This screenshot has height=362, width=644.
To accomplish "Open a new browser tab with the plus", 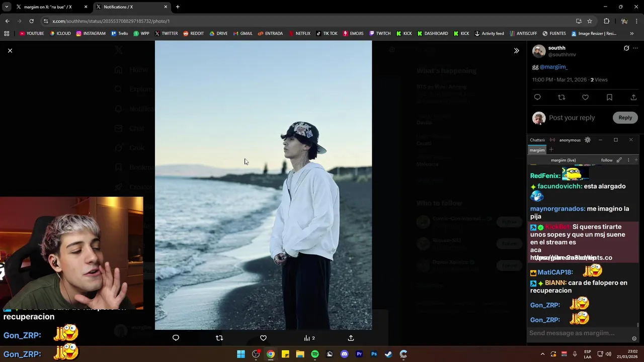I will tap(178, 7).
